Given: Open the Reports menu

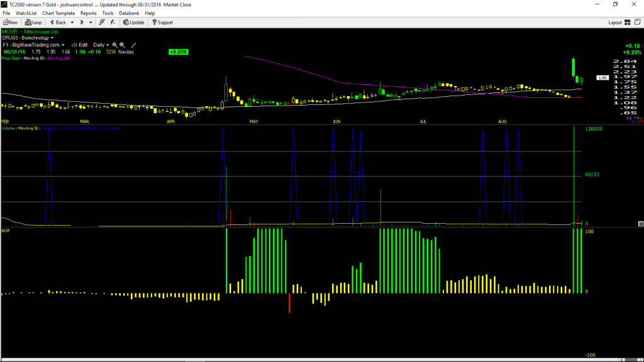Looking at the screenshot, I should (x=88, y=13).
